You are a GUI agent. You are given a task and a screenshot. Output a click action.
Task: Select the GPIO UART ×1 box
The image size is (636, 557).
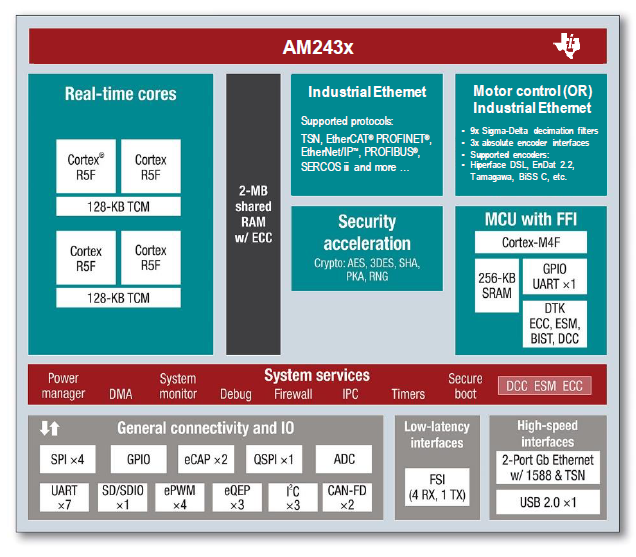(x=554, y=278)
